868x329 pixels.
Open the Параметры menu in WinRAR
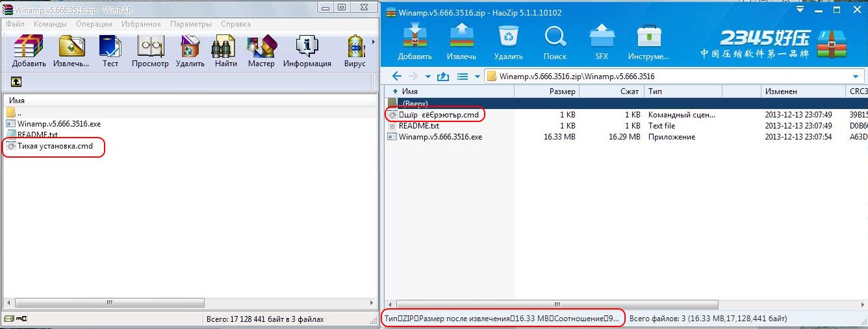pyautogui.click(x=191, y=24)
